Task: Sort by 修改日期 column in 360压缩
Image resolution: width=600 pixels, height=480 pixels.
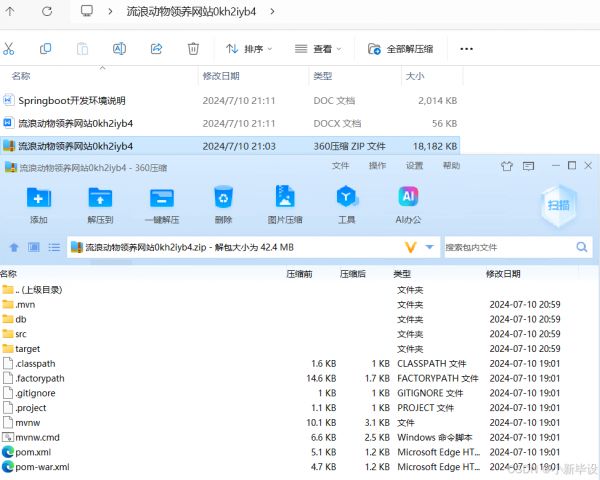Action: [x=503, y=274]
